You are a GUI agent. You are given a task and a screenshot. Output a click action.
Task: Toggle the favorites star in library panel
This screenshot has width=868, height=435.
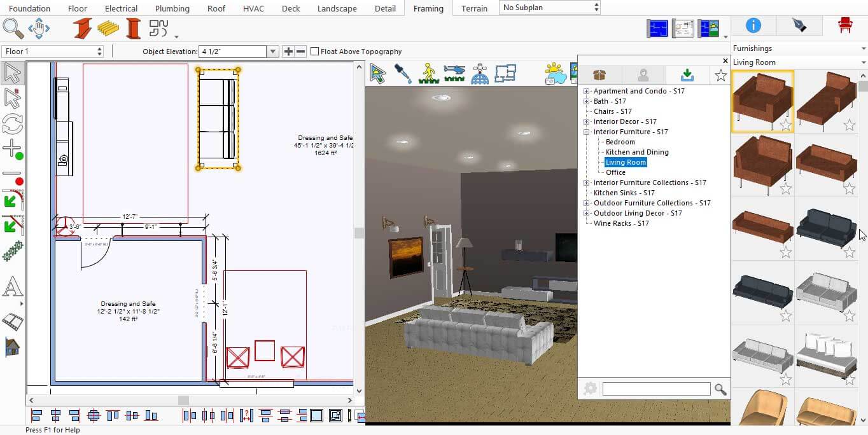(x=720, y=76)
